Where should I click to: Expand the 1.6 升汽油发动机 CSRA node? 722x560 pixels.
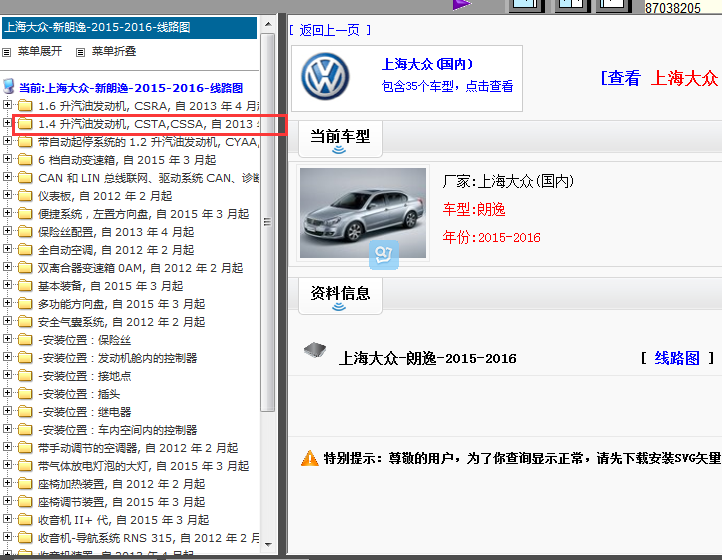coord(7,105)
